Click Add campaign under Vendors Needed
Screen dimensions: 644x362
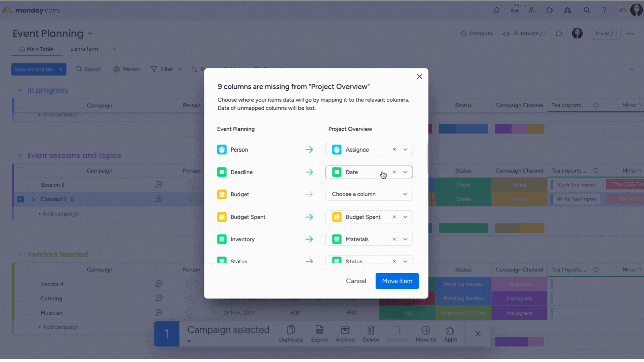coord(58,327)
